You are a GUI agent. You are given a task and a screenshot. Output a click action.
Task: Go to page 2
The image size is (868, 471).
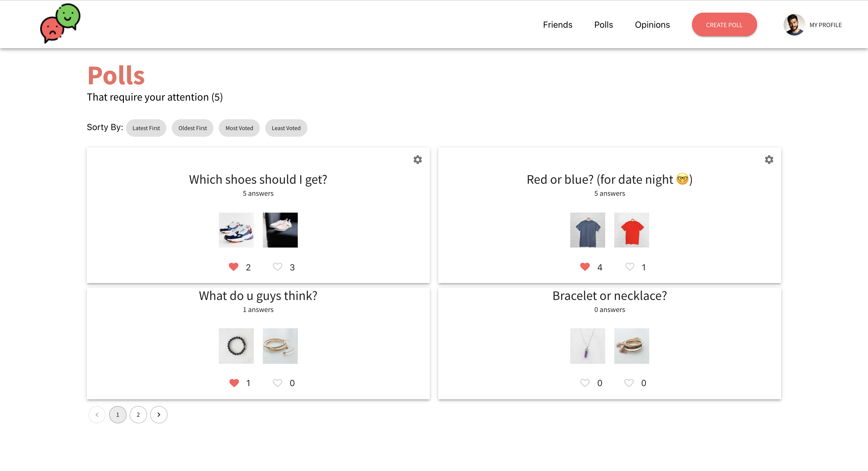138,414
